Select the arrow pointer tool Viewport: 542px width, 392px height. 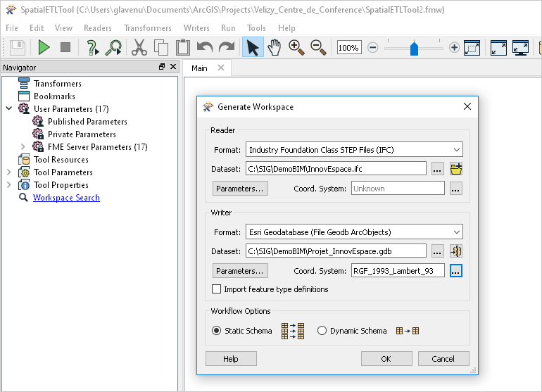click(253, 47)
